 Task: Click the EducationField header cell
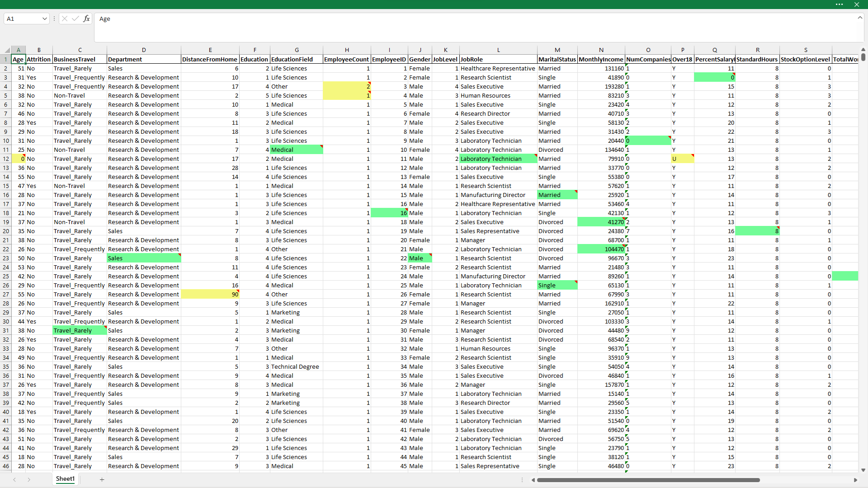coord(297,59)
